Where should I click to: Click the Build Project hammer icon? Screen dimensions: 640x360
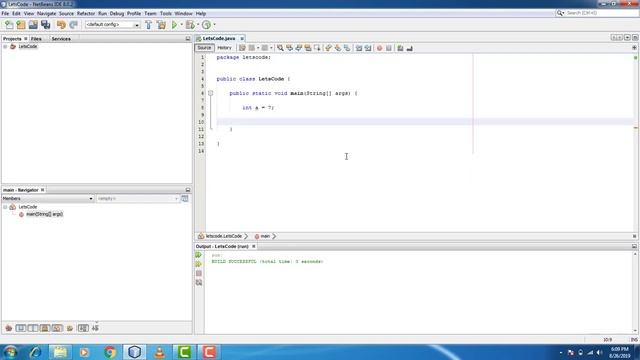(149, 25)
